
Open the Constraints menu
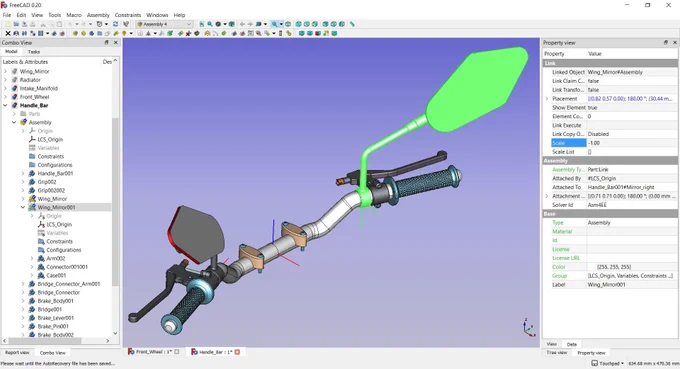(128, 15)
